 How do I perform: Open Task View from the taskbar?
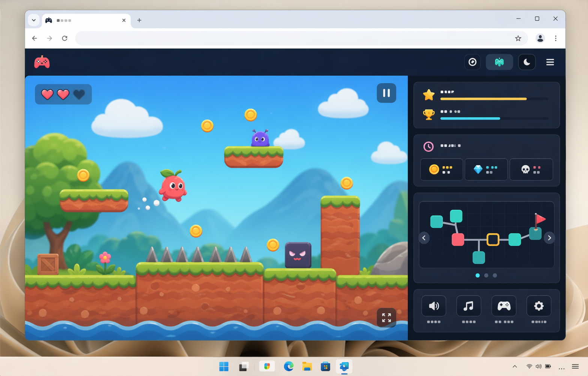(x=244, y=366)
